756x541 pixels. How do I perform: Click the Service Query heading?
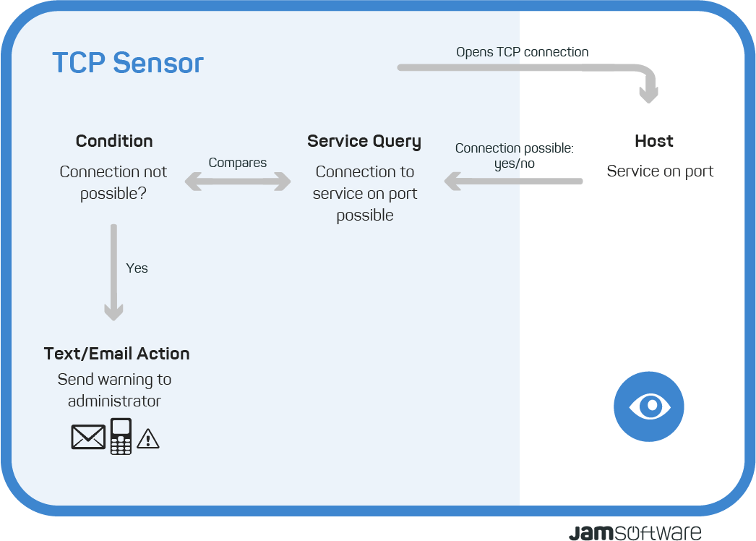[x=364, y=142]
